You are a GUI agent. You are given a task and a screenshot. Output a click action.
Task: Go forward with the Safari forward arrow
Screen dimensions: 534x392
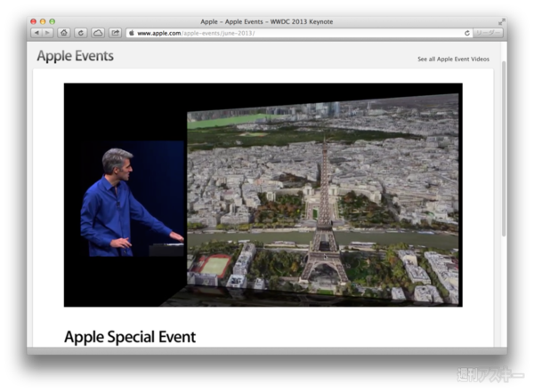coord(48,33)
